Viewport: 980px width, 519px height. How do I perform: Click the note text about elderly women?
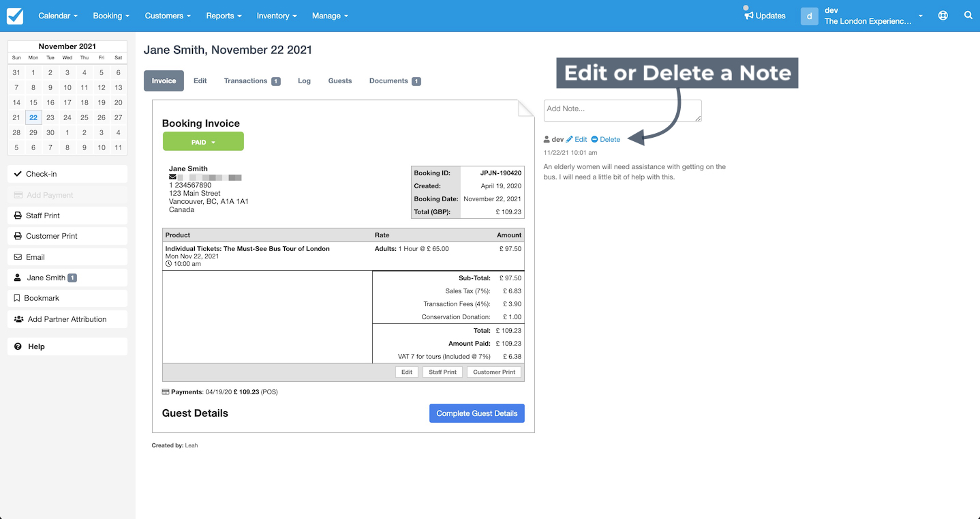coord(634,172)
